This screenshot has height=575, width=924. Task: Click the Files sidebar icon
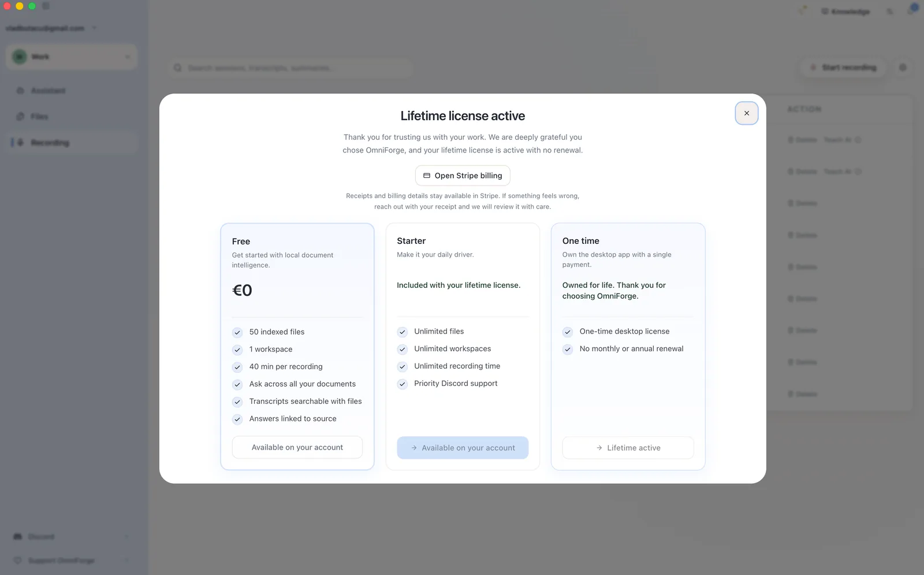click(20, 117)
